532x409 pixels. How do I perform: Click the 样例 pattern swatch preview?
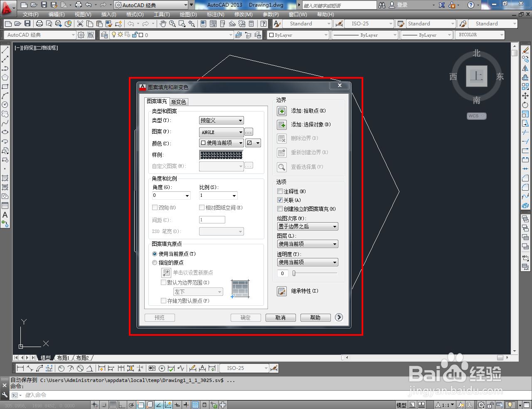click(221, 155)
